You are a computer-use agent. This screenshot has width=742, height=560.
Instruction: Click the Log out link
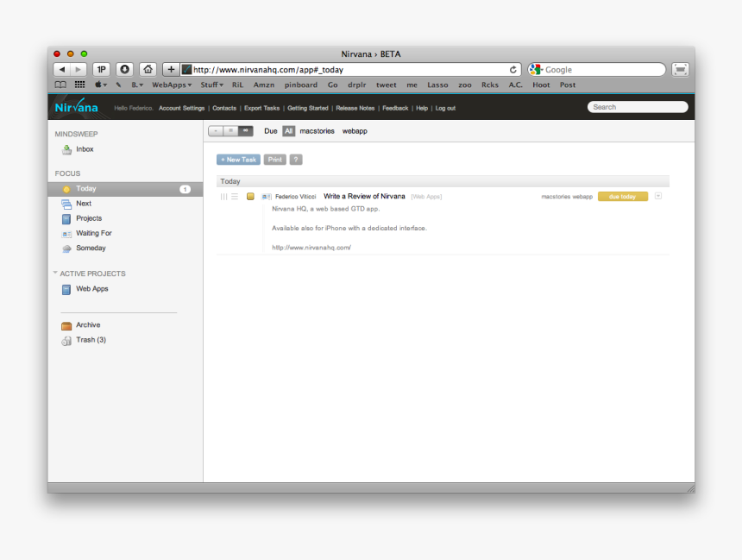click(445, 108)
